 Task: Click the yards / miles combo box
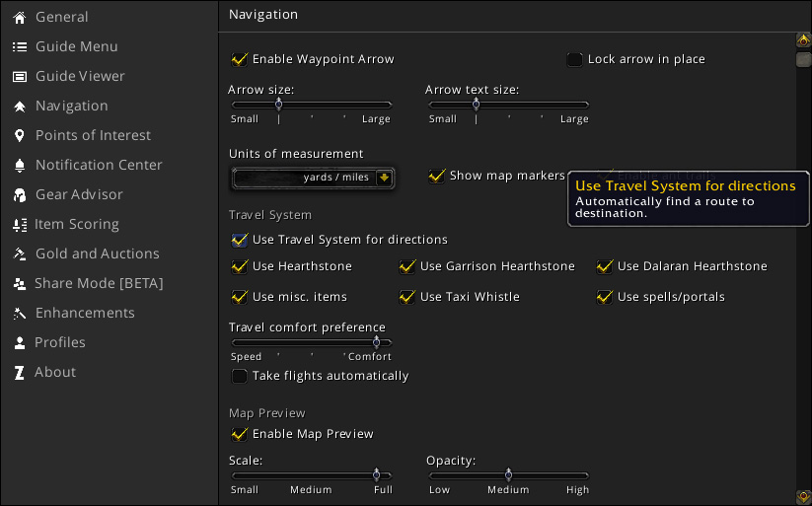pos(312,178)
